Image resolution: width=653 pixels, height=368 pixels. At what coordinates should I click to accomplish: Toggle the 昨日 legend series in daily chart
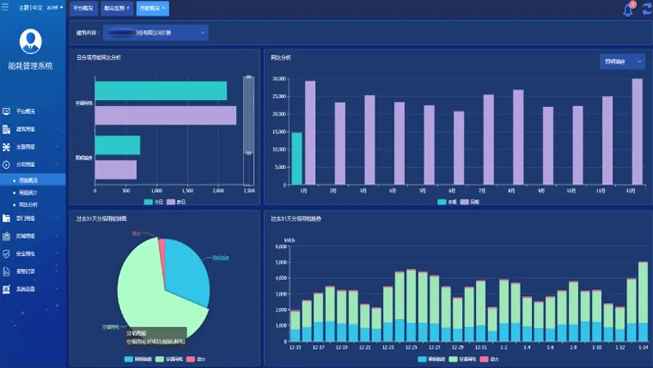(176, 202)
